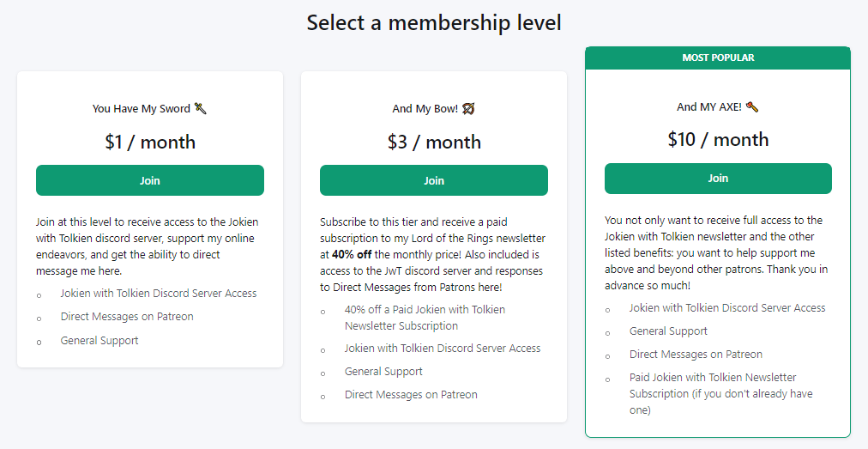The width and height of the screenshot is (868, 449).
Task: Click the You Have My Sword tier title
Action: 141,109
